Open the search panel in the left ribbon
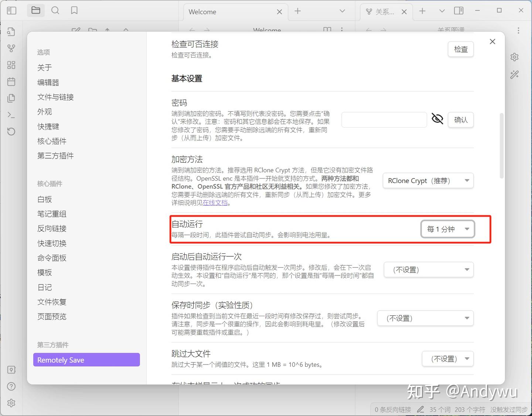532x416 pixels. 55,10
